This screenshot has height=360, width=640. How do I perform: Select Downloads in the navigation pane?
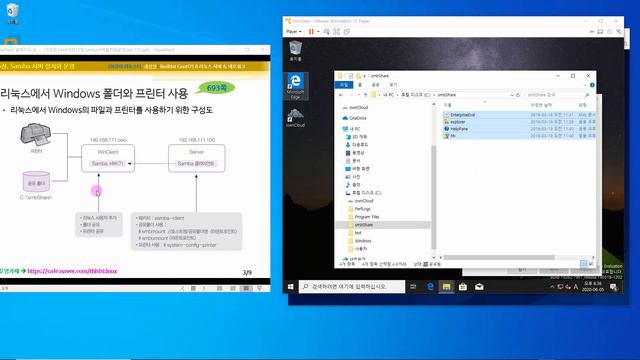coord(356,144)
